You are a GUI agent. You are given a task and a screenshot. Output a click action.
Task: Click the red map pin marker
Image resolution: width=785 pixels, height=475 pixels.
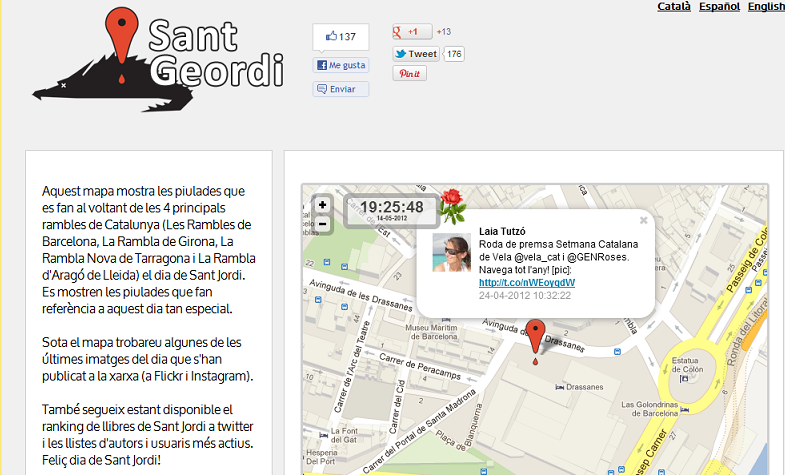point(535,338)
